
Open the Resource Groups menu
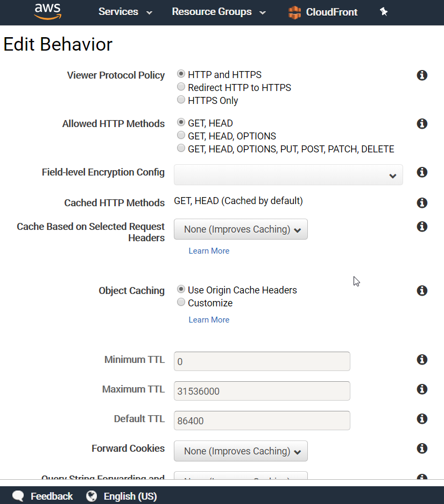(219, 12)
